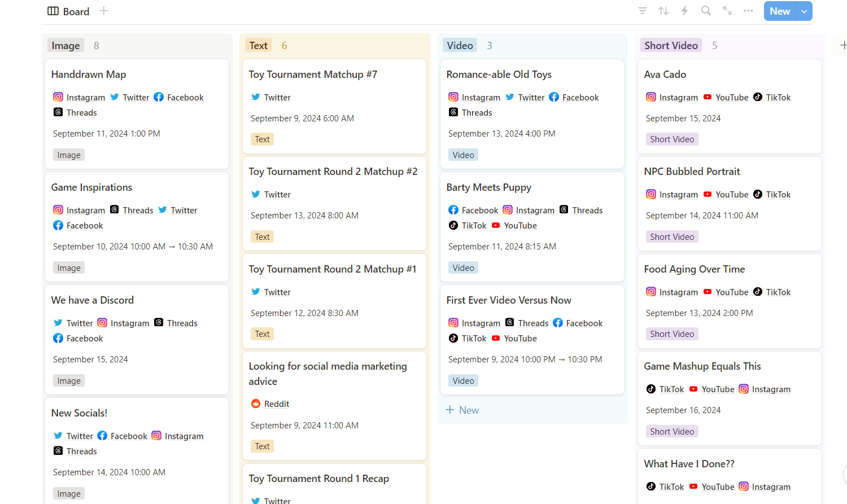Select the Image group header label

coord(66,45)
